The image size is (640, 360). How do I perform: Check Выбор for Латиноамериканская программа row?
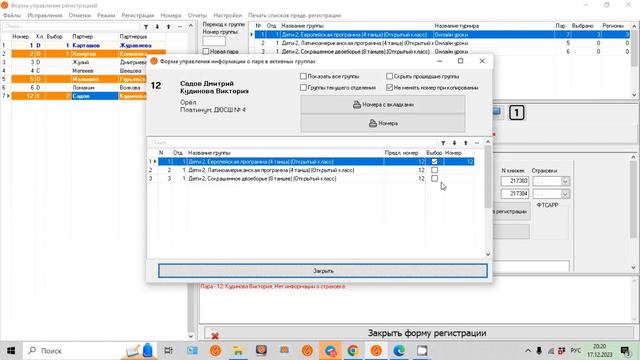pyautogui.click(x=434, y=170)
